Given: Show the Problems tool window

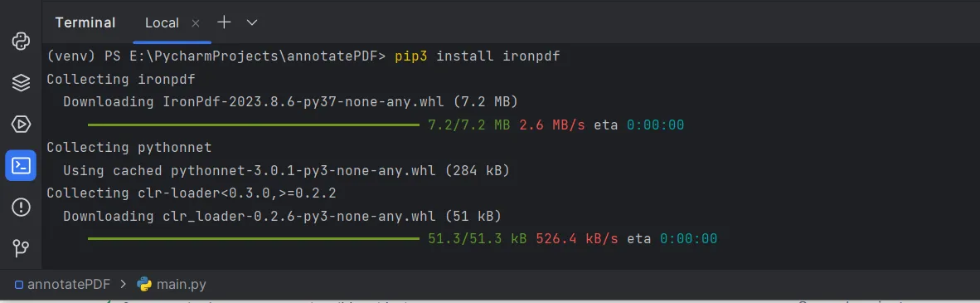Looking at the screenshot, I should [21, 207].
